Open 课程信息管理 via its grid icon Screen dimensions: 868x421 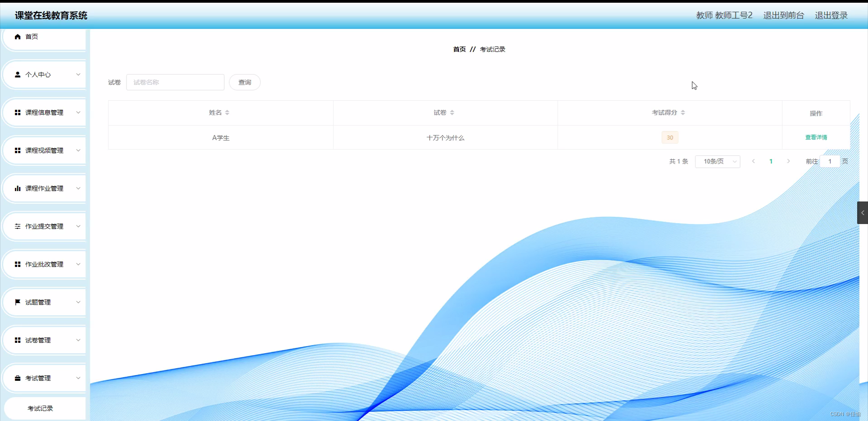[18, 112]
